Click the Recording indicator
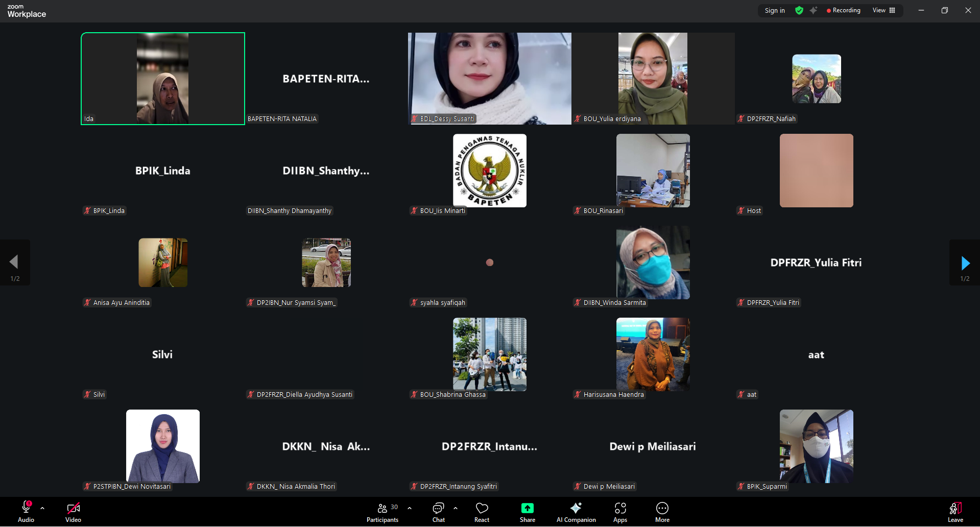Viewport: 980px width, 527px height. (844, 10)
